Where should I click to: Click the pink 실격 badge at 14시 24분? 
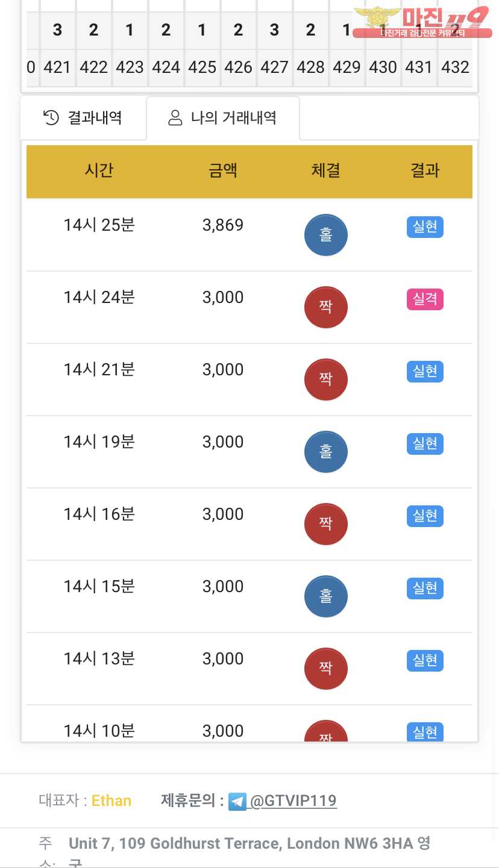(425, 299)
